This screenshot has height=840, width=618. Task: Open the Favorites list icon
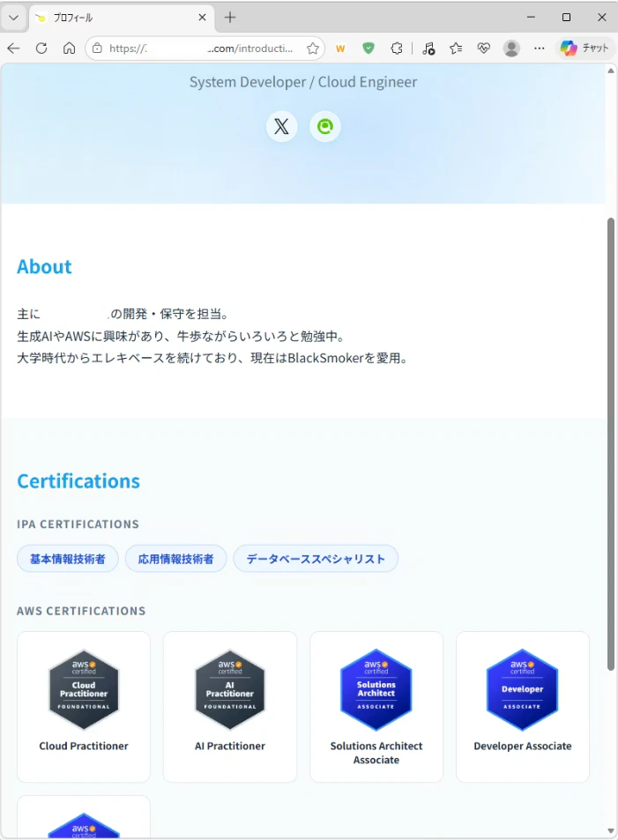[456, 48]
